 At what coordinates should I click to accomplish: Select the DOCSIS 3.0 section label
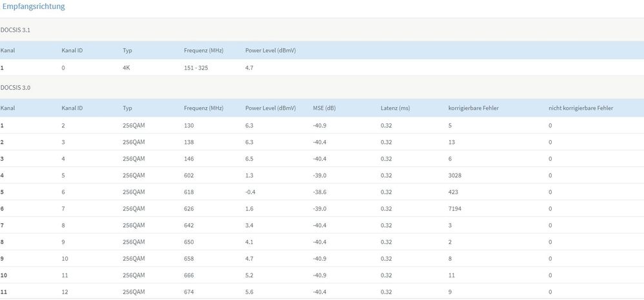(x=15, y=88)
